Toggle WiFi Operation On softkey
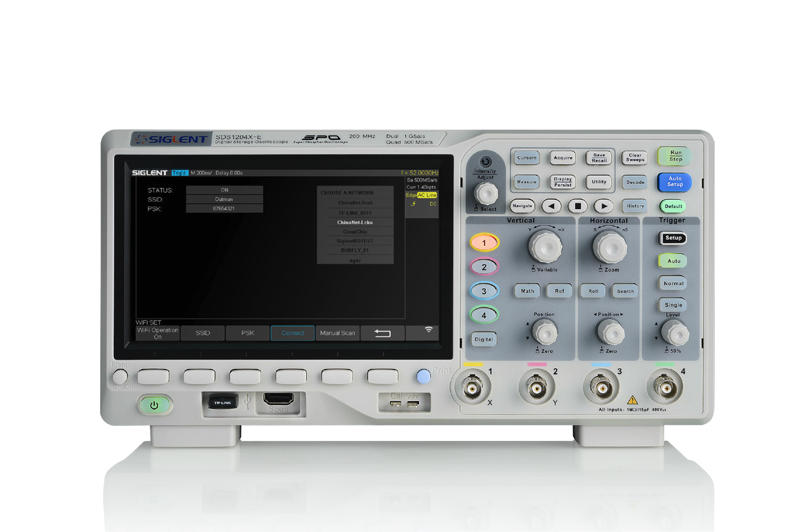The height and width of the screenshot is (532, 798). coord(157,333)
